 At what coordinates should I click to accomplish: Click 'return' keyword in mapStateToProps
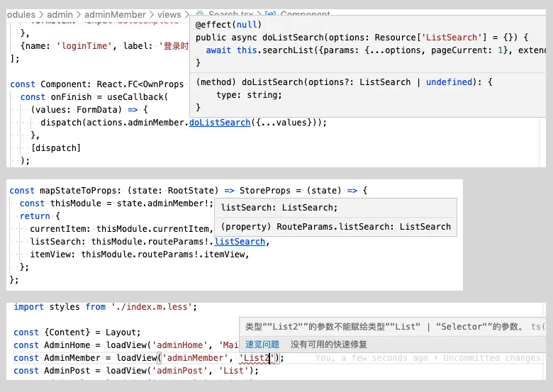(x=35, y=216)
